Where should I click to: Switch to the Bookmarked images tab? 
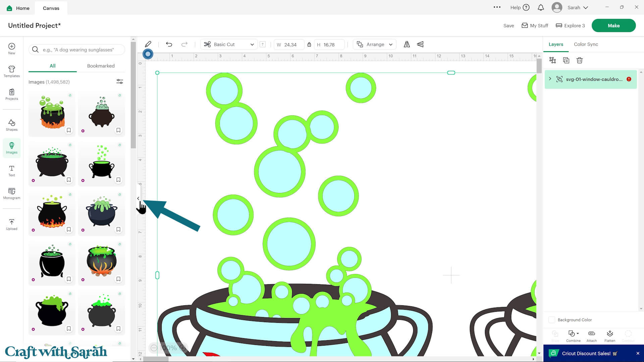click(x=101, y=66)
